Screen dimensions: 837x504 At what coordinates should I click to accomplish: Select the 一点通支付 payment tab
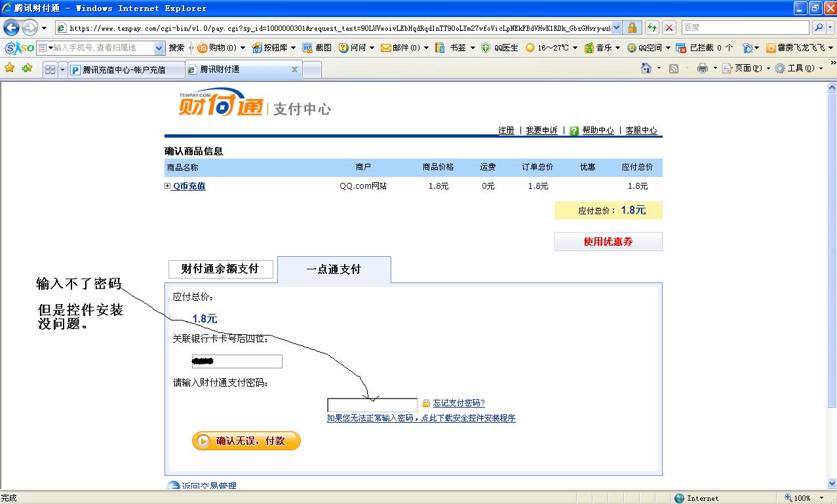(334, 269)
